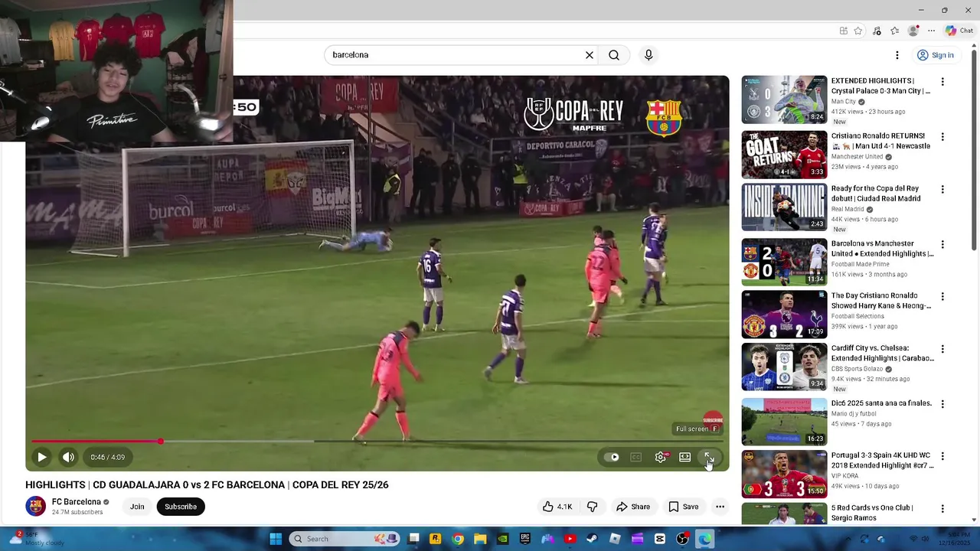This screenshot has height=551, width=980.
Task: Open the Edge Favorites list icon
Action: [895, 31]
